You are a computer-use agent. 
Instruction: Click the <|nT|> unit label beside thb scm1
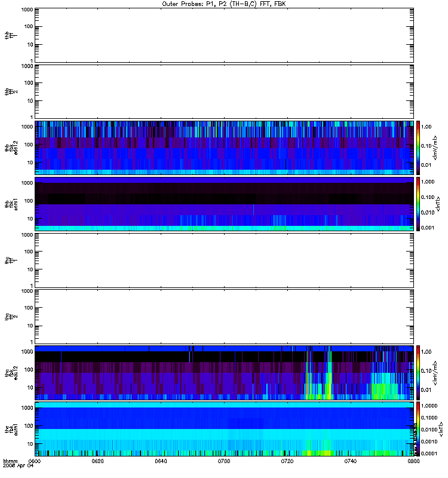[x=438, y=204]
